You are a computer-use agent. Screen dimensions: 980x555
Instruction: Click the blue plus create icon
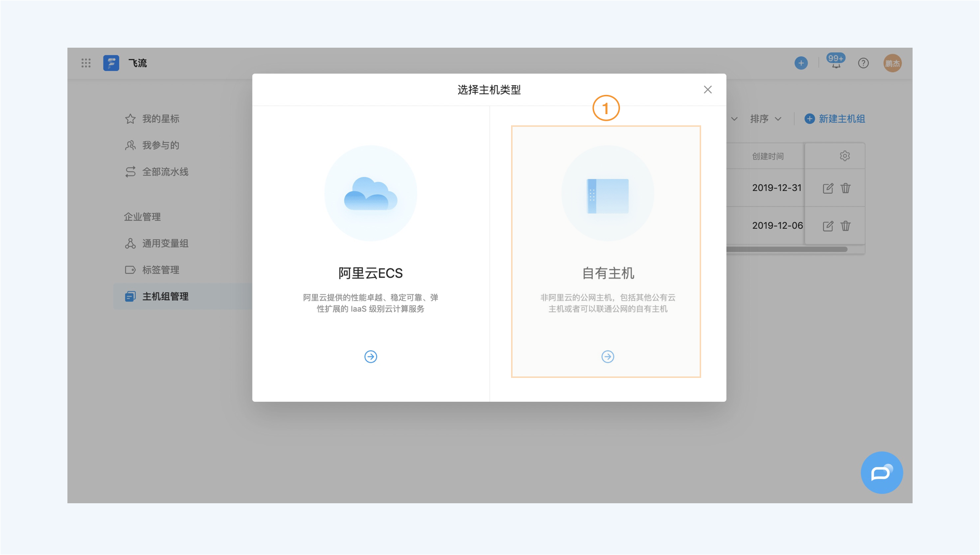pos(801,63)
